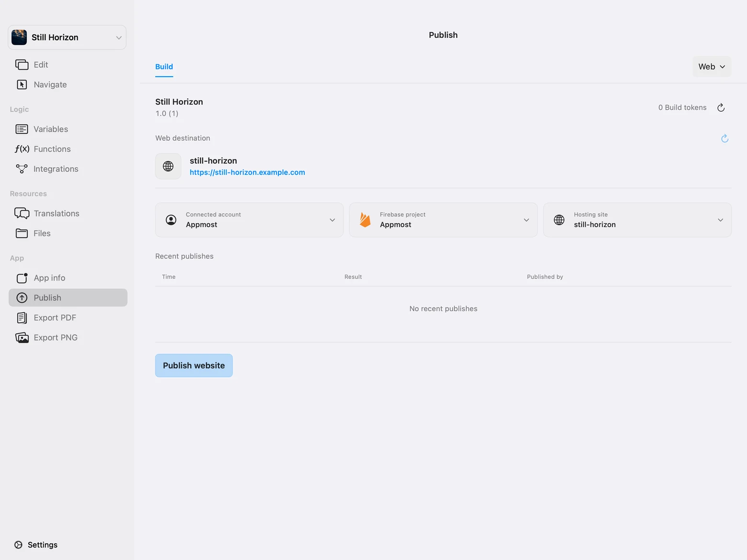
Task: Click the Export PDF document icon
Action: [22, 318]
